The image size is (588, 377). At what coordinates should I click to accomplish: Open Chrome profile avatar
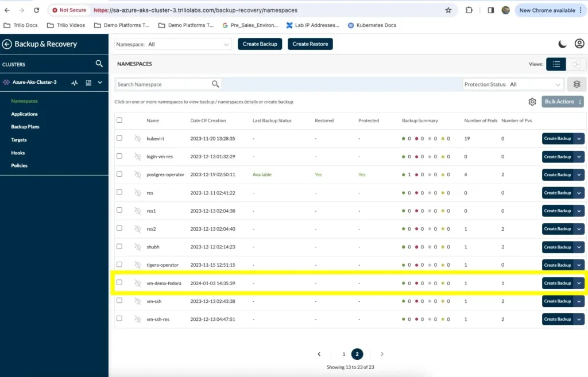[505, 10]
